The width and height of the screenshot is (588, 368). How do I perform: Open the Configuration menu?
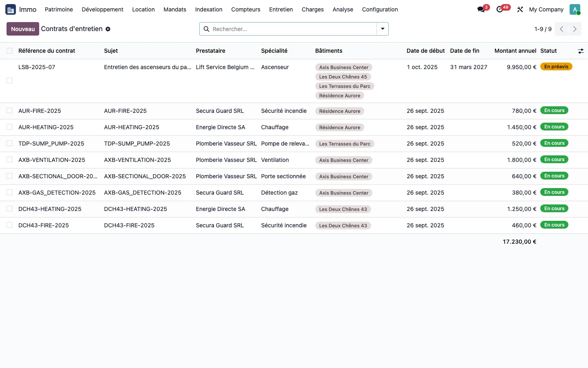point(380,9)
